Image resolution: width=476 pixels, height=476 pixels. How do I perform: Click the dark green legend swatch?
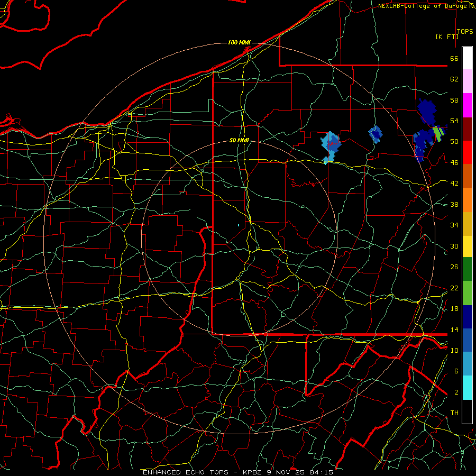[467, 269]
